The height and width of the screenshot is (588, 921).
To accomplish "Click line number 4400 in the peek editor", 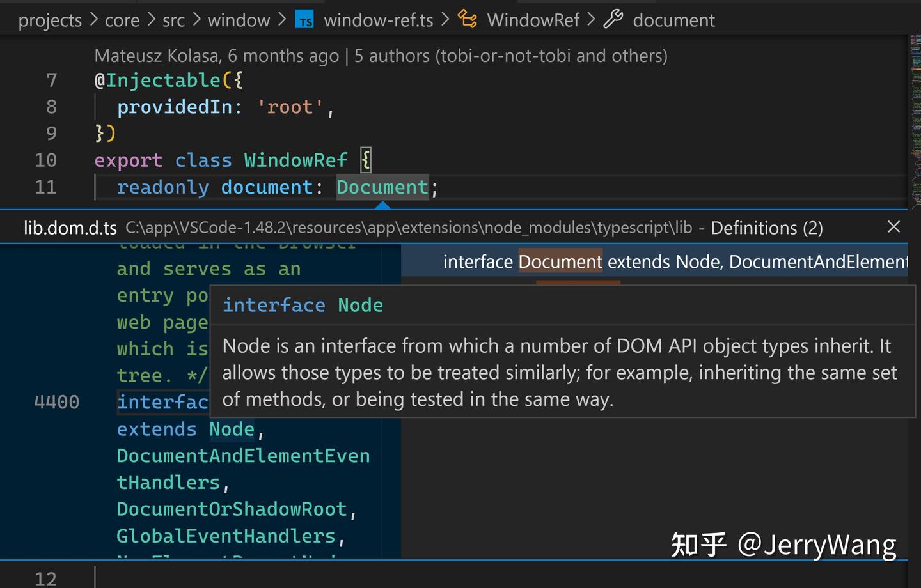I will (x=57, y=401).
